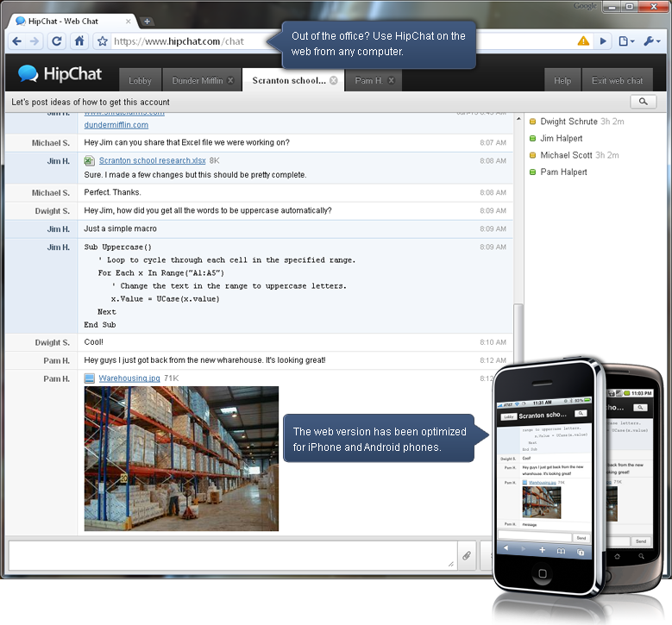Open the Warehousing.jpg link
Image resolution: width=672 pixels, height=625 pixels.
pyautogui.click(x=129, y=378)
